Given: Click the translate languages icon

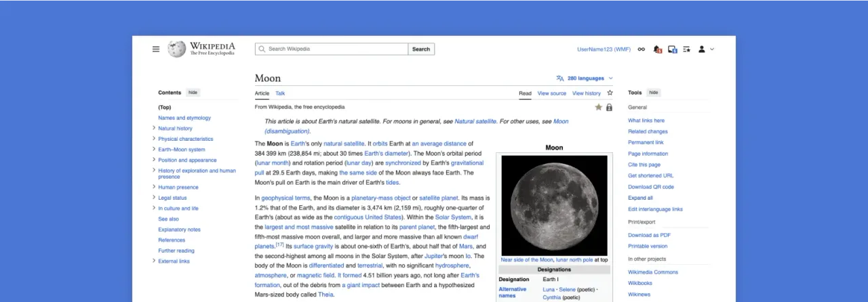Looking at the screenshot, I should coord(560,79).
